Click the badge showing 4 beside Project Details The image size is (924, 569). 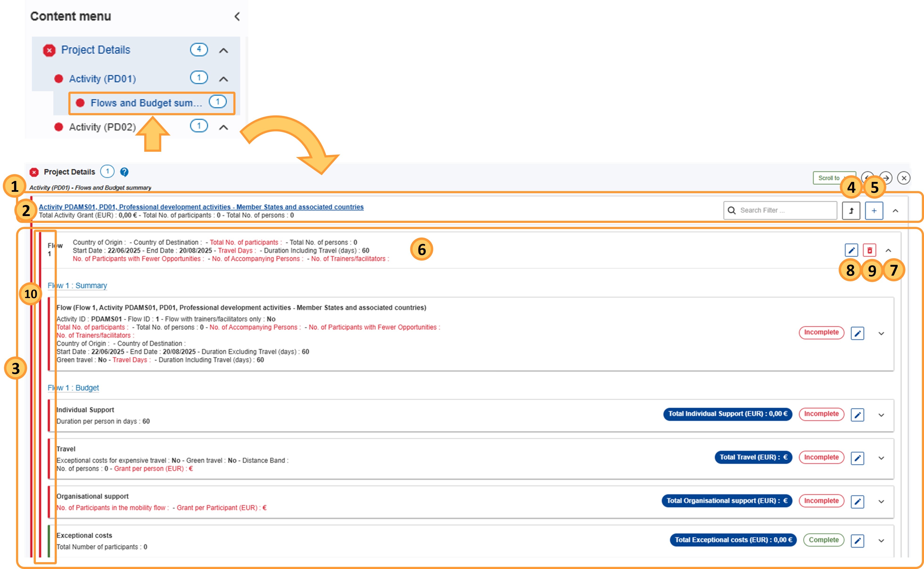click(199, 49)
